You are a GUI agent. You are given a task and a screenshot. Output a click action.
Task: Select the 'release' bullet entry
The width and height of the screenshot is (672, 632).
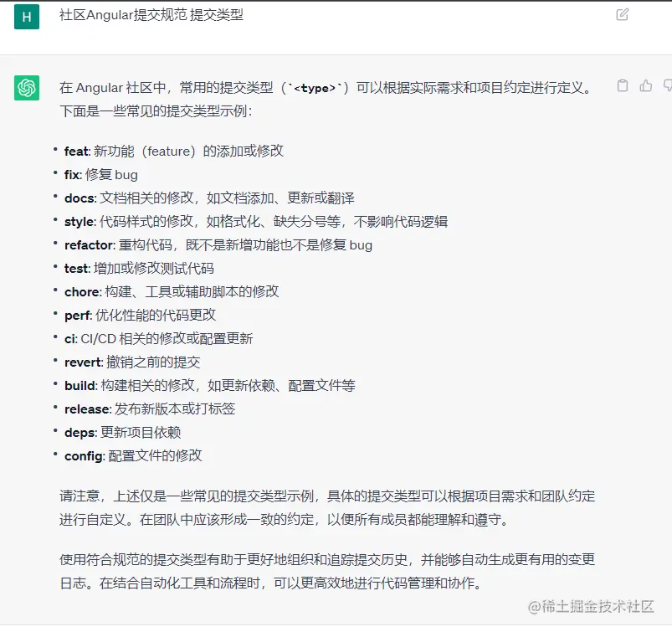point(150,409)
